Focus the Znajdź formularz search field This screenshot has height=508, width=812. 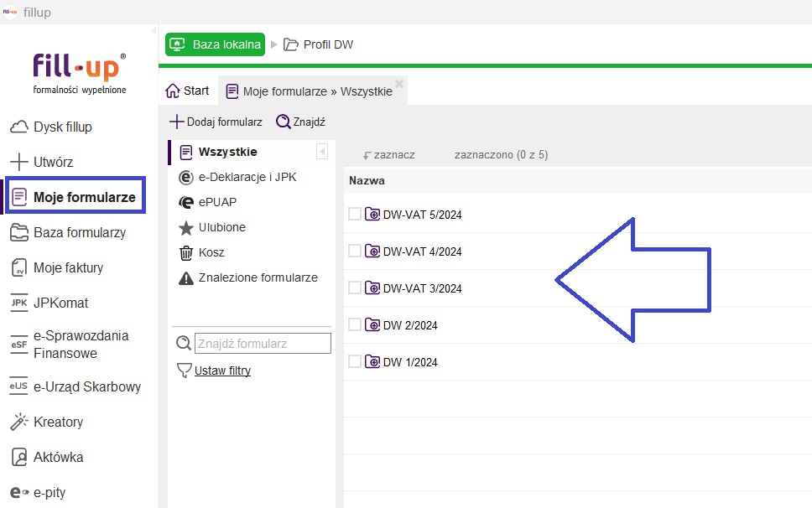point(263,344)
